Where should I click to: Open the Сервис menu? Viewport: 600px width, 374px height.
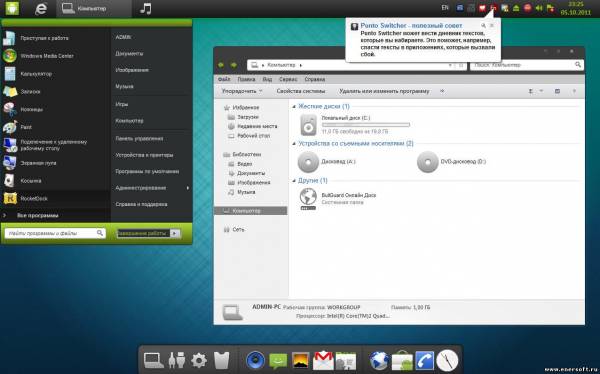click(288, 79)
